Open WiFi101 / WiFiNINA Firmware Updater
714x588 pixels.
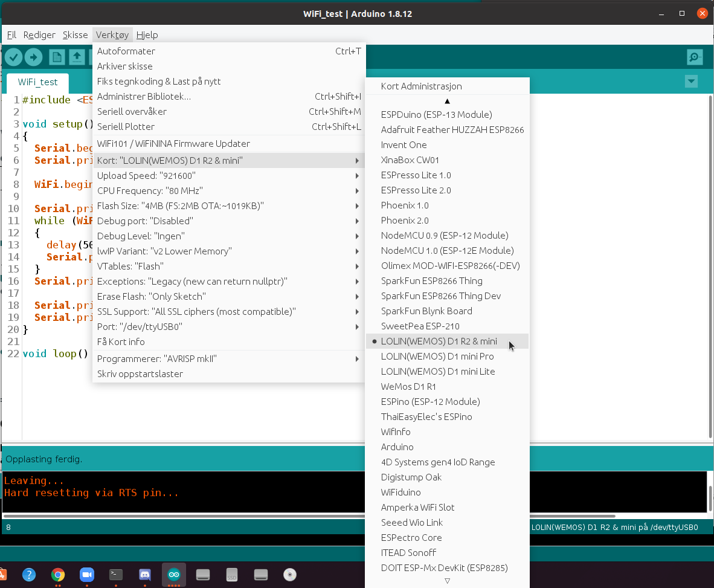click(228, 143)
